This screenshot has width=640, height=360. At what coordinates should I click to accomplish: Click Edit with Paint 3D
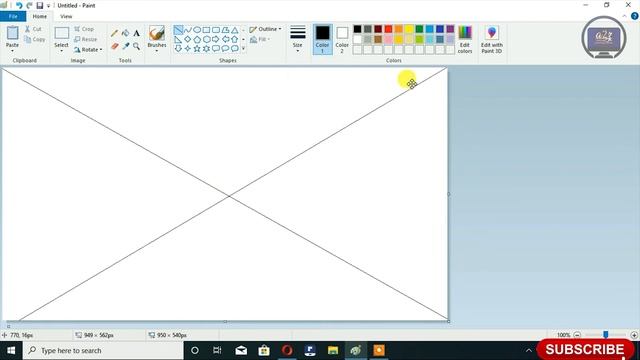(x=492, y=39)
